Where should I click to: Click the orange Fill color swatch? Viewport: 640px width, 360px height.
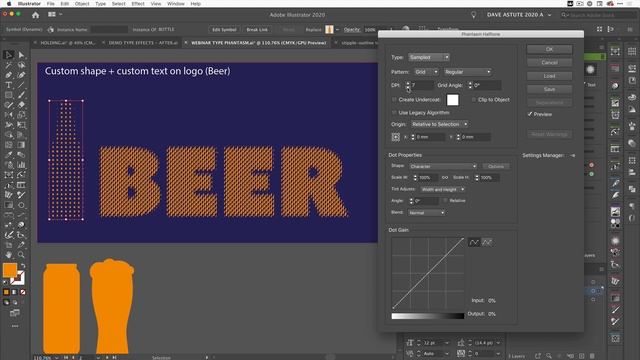[10, 271]
